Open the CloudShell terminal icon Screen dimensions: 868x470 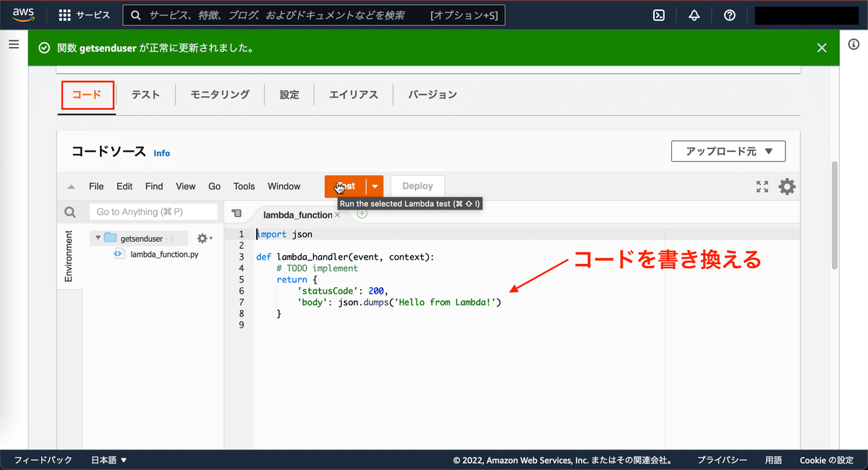tap(659, 15)
